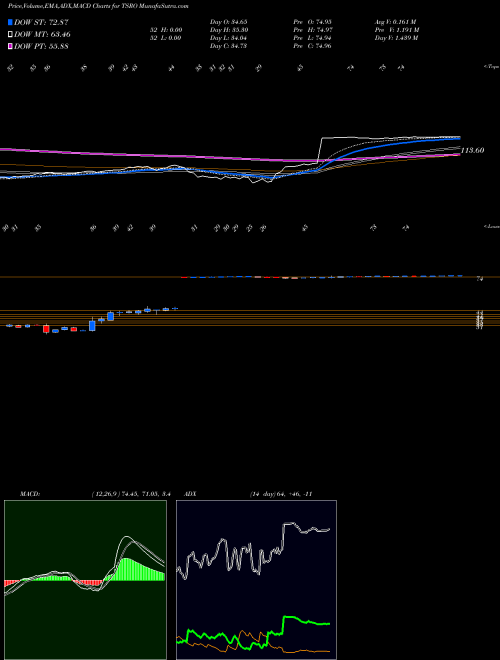Click the magenta DOW PT legend square

pyautogui.click(x=10, y=46)
